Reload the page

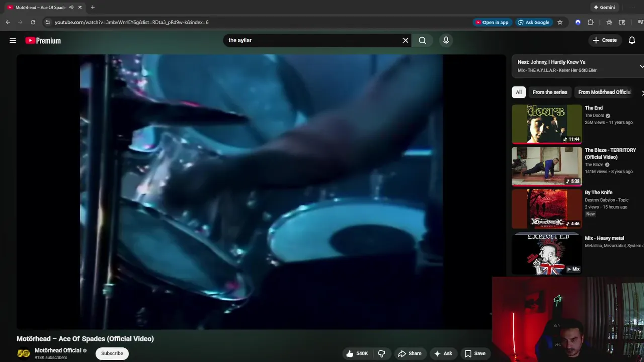[x=33, y=22]
